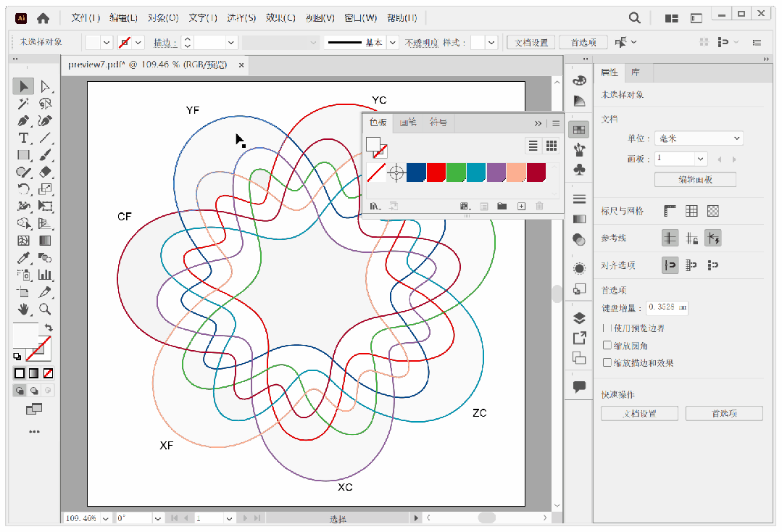Select the dark blue swatch
Viewport: 782px width, 532px height.
[x=416, y=173]
